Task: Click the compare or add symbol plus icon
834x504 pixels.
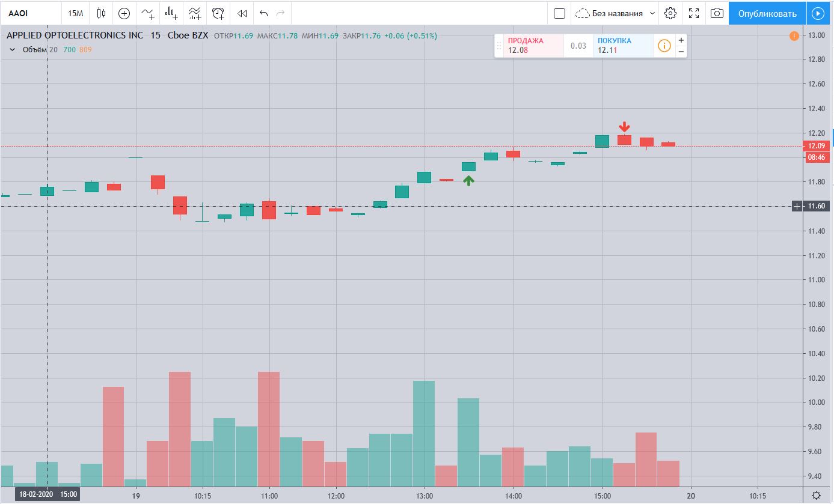Action: (x=124, y=13)
